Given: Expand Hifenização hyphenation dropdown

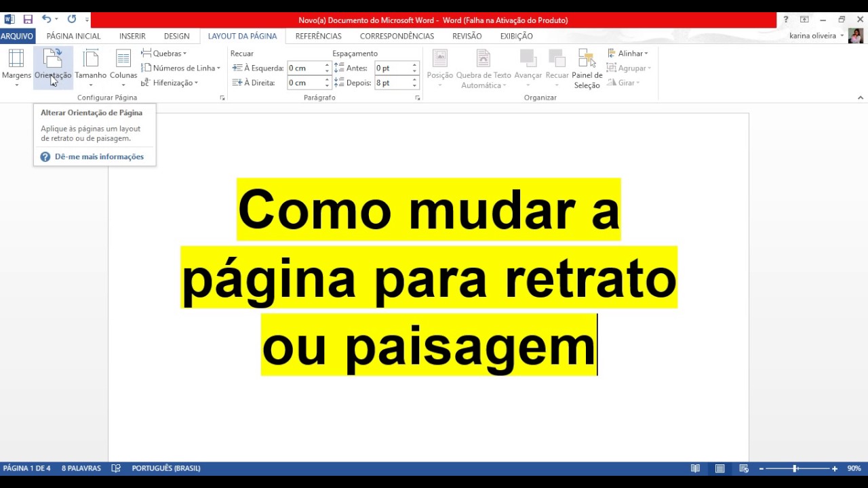Looking at the screenshot, I should click(x=170, y=83).
